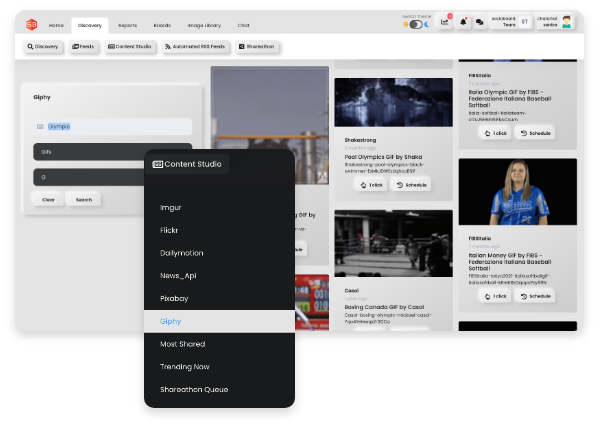The image size is (599, 428).
Task: Click the Search button
Action: 84,199
